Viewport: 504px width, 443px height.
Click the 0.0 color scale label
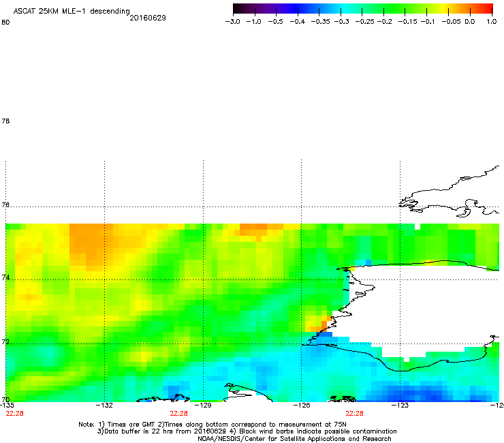470,22
